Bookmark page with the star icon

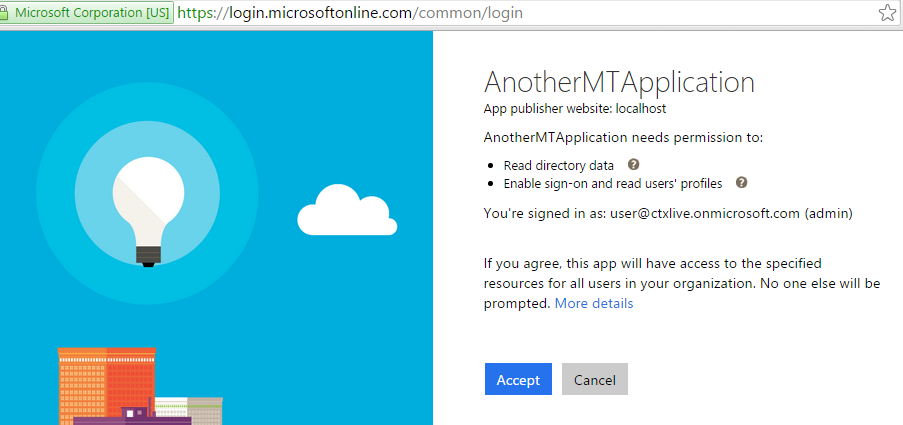pos(887,13)
